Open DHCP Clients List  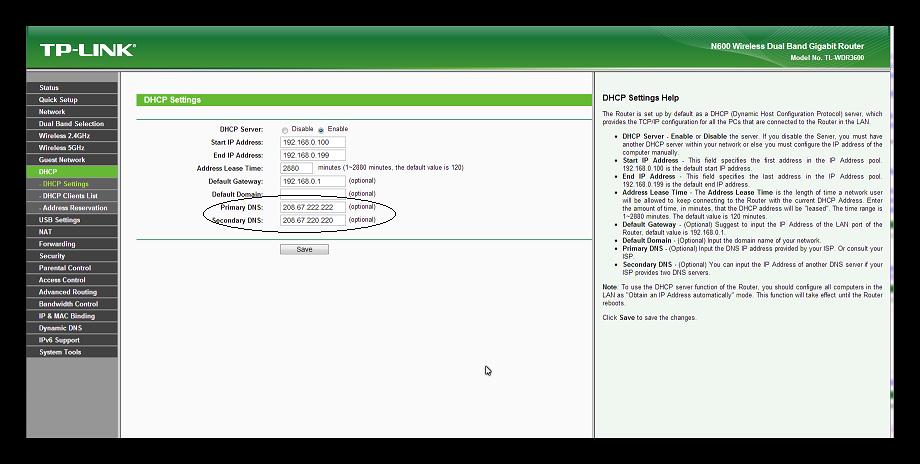point(72,196)
